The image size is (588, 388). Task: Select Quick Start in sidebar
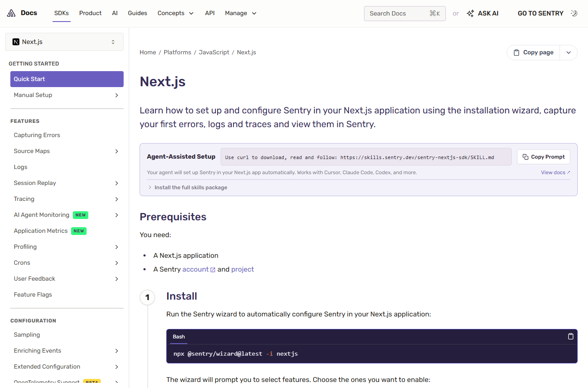(x=67, y=79)
